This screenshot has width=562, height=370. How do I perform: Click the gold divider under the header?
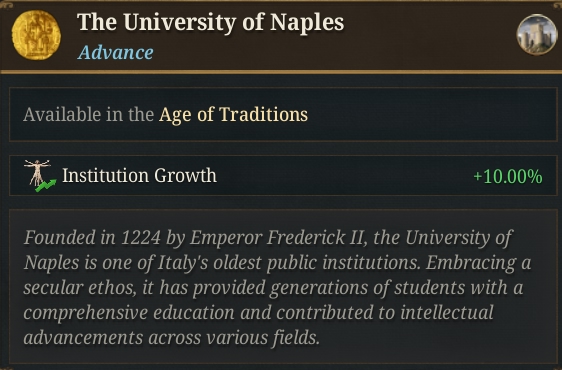(281, 72)
